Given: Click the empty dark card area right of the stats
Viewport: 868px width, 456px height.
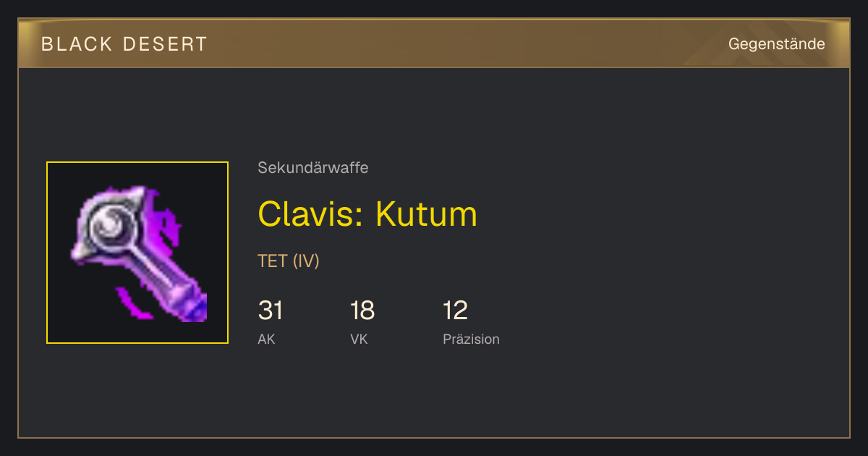Looking at the screenshot, I should coord(673,318).
